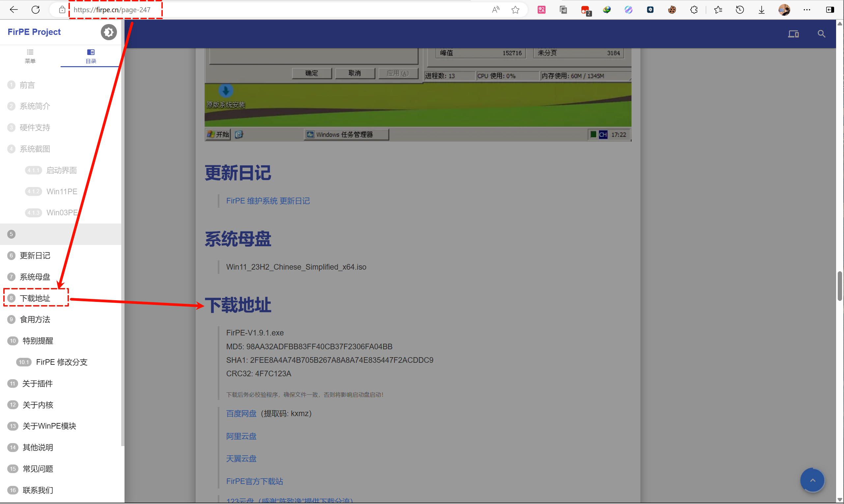844x504 pixels.
Task: Open the FirPE 维护系统 更新日记 link
Action: click(268, 201)
